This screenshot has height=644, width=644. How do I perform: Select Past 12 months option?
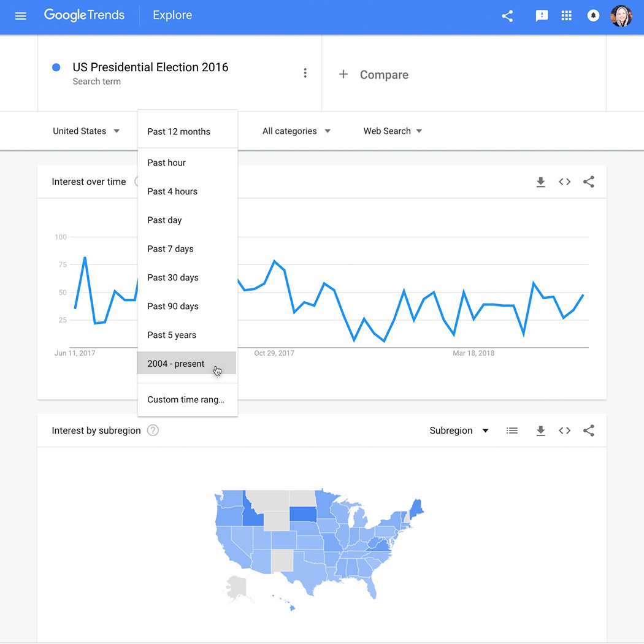pos(187,131)
